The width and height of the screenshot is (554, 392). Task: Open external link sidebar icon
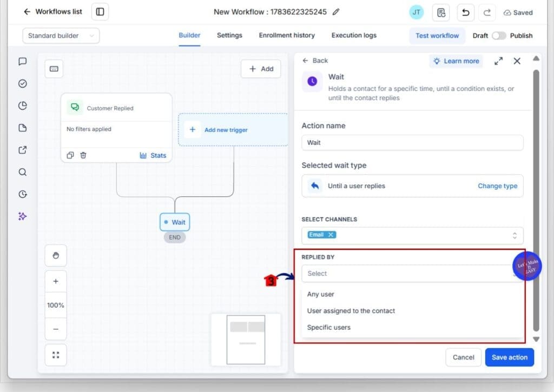[x=23, y=150]
